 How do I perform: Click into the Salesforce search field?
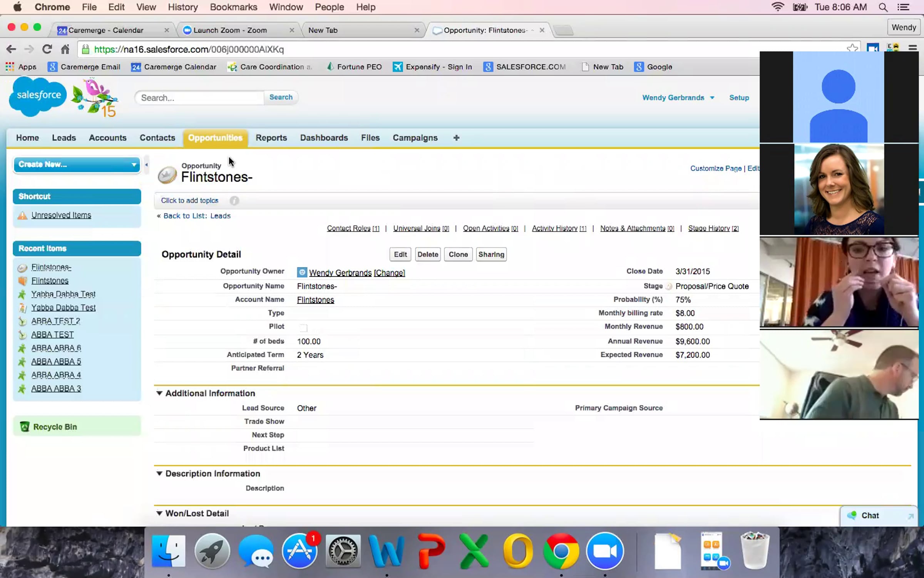[x=199, y=98]
